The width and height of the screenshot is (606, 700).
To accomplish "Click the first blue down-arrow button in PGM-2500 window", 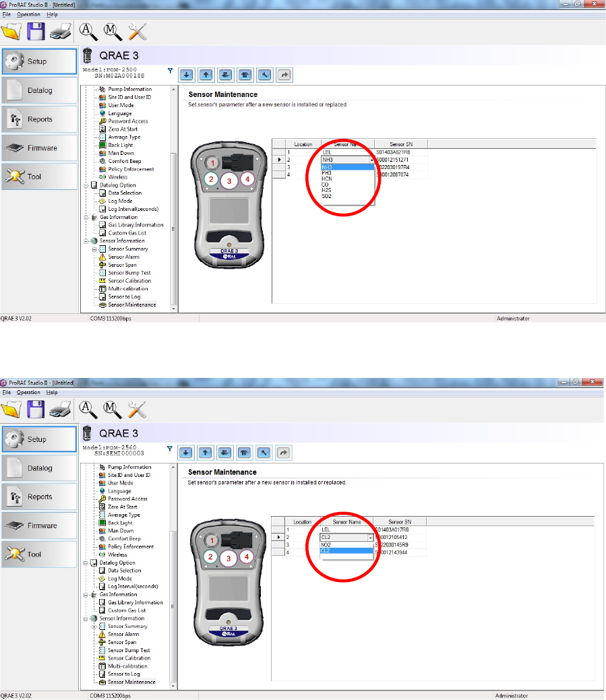I will [x=186, y=75].
